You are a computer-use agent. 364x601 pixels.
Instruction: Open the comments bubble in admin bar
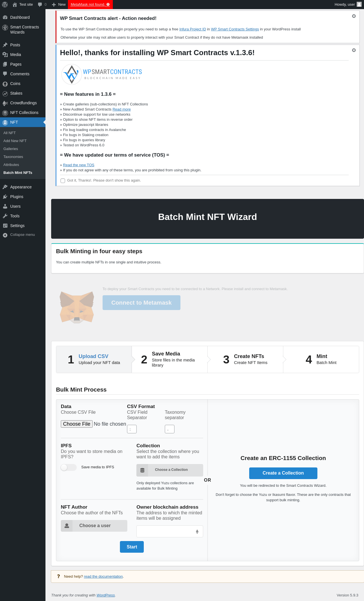(x=42, y=5)
